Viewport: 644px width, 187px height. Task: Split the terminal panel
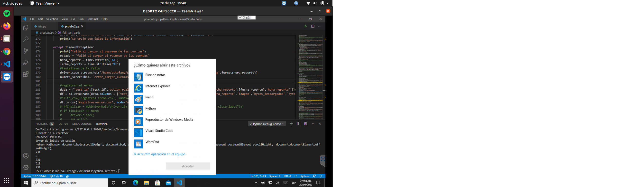click(298, 123)
